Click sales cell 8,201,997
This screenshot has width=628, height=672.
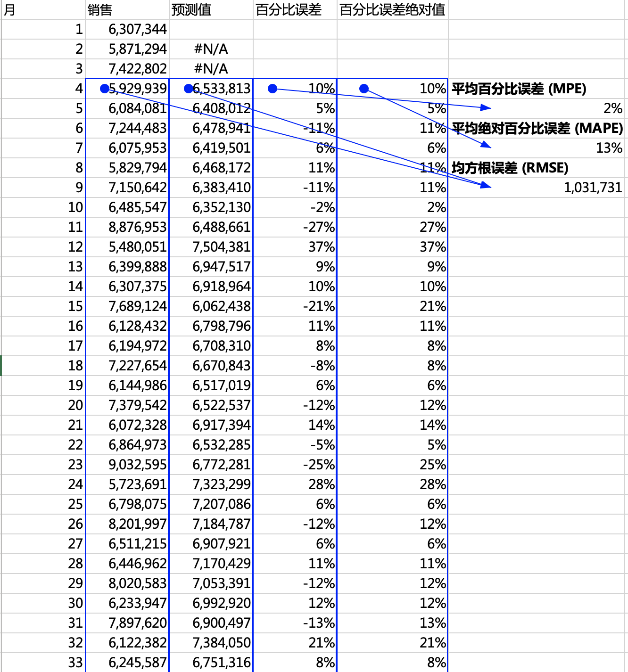click(127, 524)
